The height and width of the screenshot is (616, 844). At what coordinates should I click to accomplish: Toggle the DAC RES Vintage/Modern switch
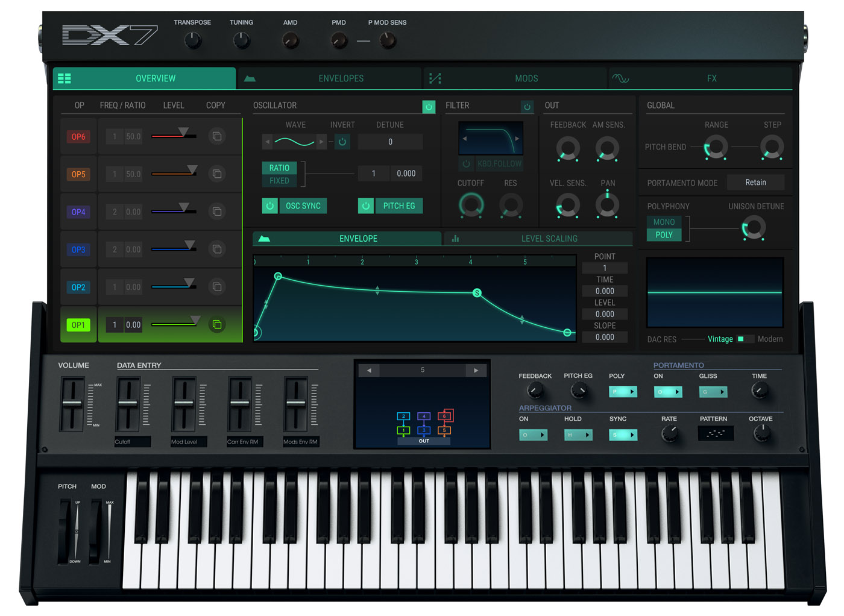(745, 339)
